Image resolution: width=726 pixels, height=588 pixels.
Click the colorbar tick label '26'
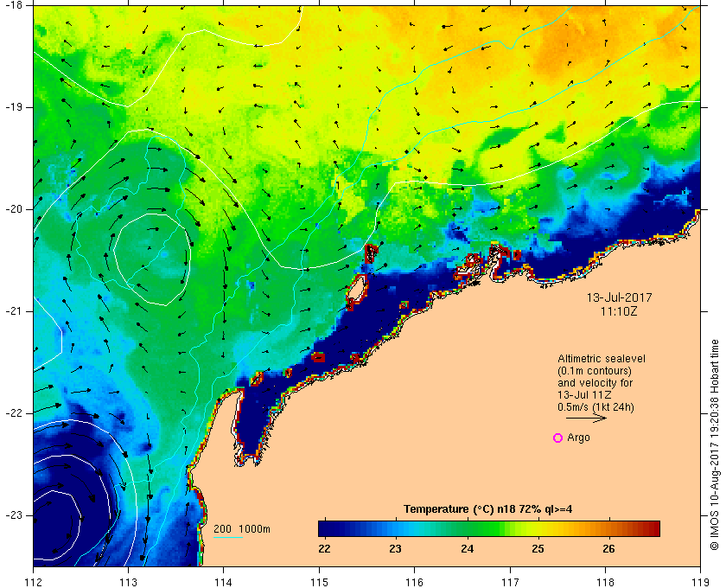coord(608,549)
